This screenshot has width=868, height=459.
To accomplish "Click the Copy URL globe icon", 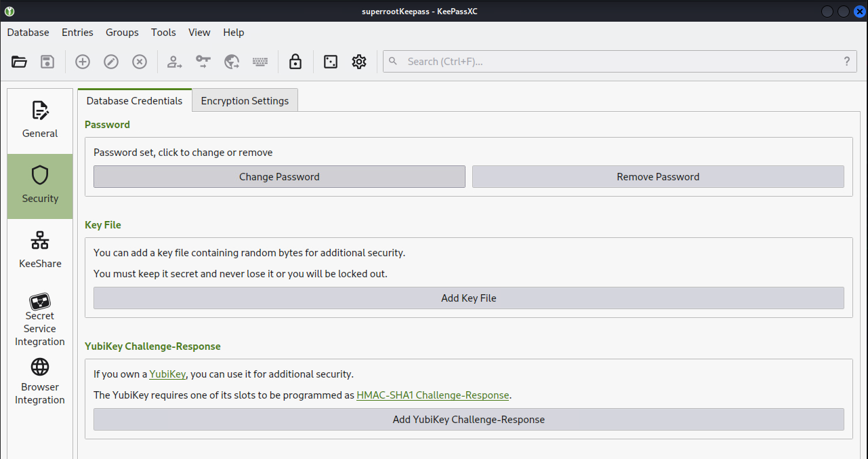I will pyautogui.click(x=232, y=62).
